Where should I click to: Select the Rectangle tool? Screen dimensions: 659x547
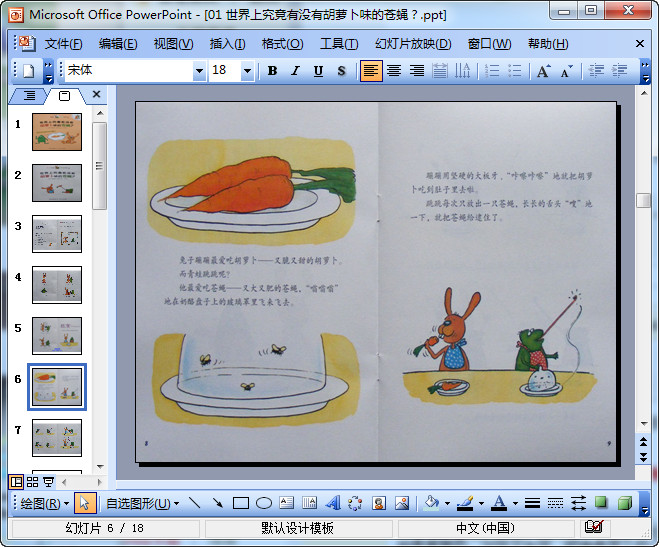coord(241,503)
